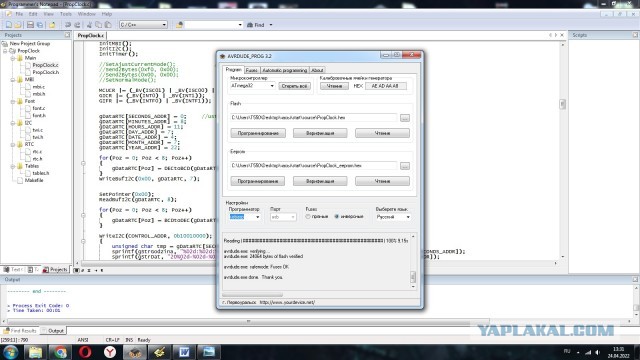This screenshot has height=360, width=640.
Task: Click the Cut scissors icon
Action: [89, 25]
